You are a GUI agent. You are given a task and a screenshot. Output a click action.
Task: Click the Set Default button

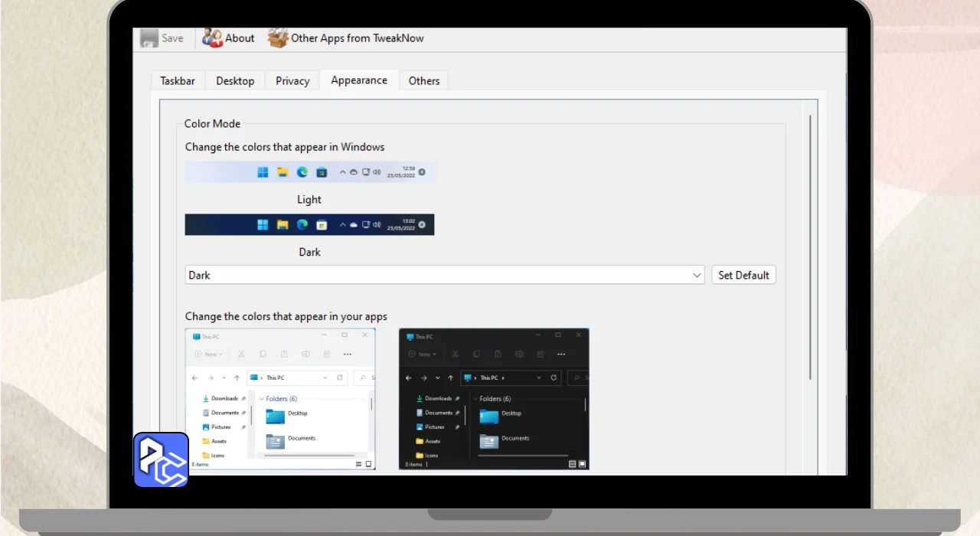pos(743,275)
